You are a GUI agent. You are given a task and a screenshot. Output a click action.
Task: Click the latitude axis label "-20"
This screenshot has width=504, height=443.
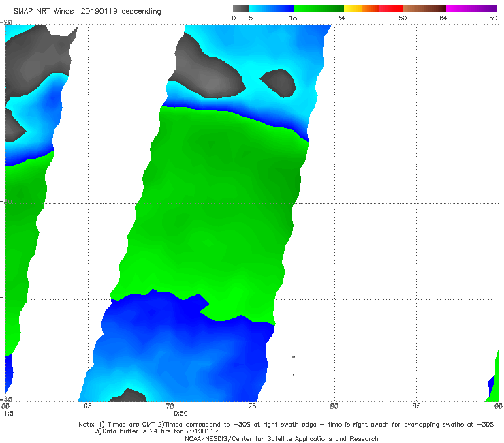point(6,22)
